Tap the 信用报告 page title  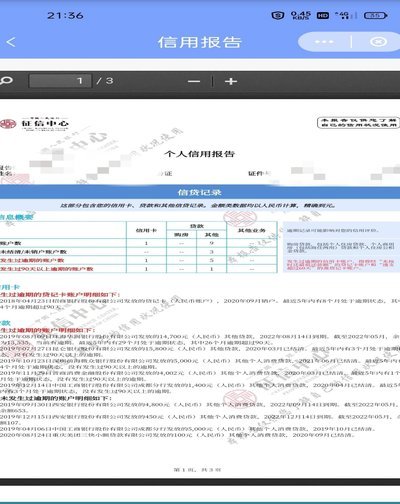click(199, 42)
